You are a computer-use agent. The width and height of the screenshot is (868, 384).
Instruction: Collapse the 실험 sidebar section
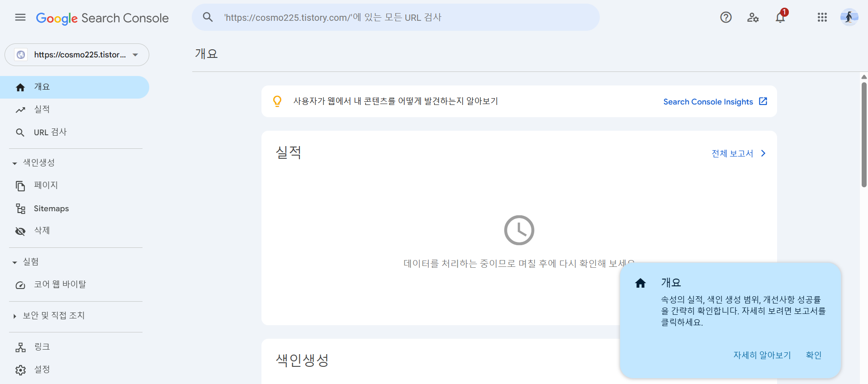click(x=15, y=262)
